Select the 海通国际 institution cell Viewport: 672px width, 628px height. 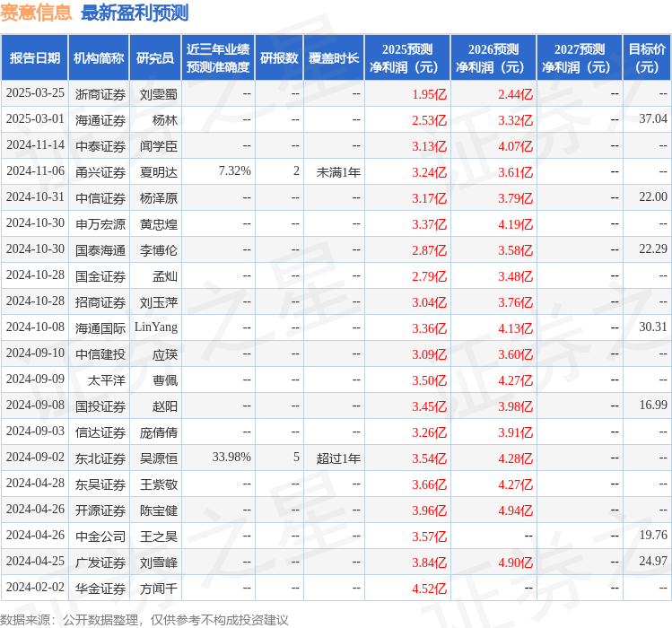(x=100, y=328)
